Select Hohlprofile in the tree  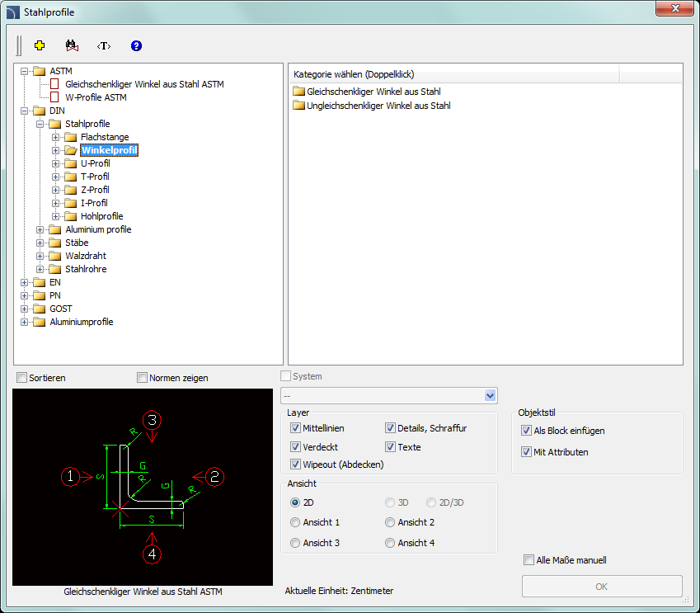101,216
